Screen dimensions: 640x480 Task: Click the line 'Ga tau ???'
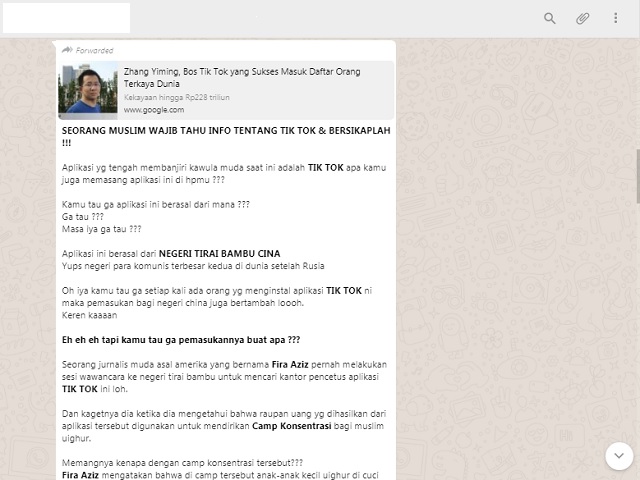pos(83,217)
